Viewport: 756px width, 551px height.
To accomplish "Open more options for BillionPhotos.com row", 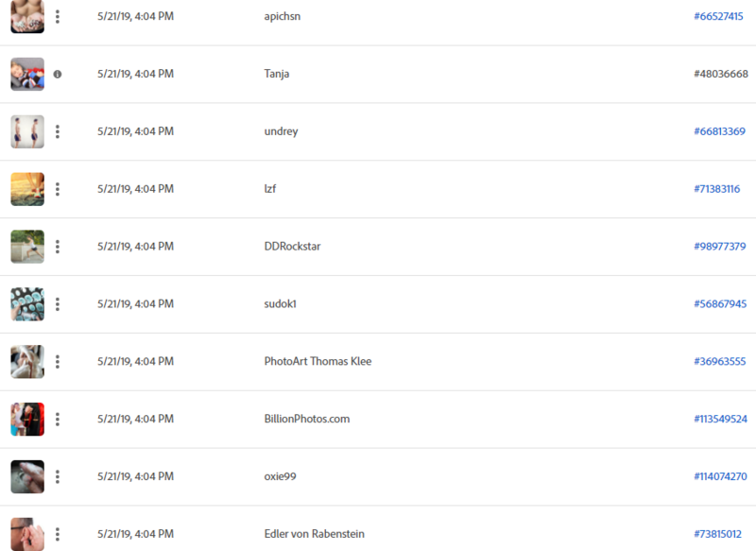I will tap(58, 420).
